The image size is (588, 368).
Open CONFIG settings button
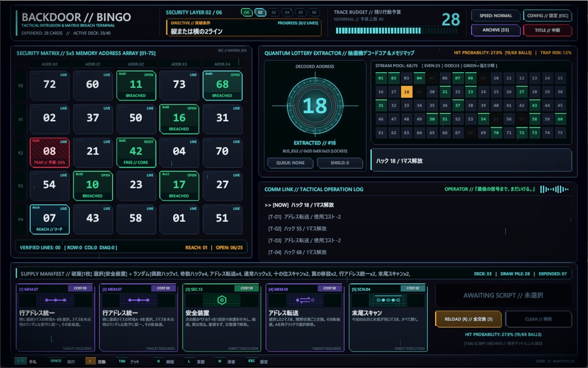[x=547, y=16]
